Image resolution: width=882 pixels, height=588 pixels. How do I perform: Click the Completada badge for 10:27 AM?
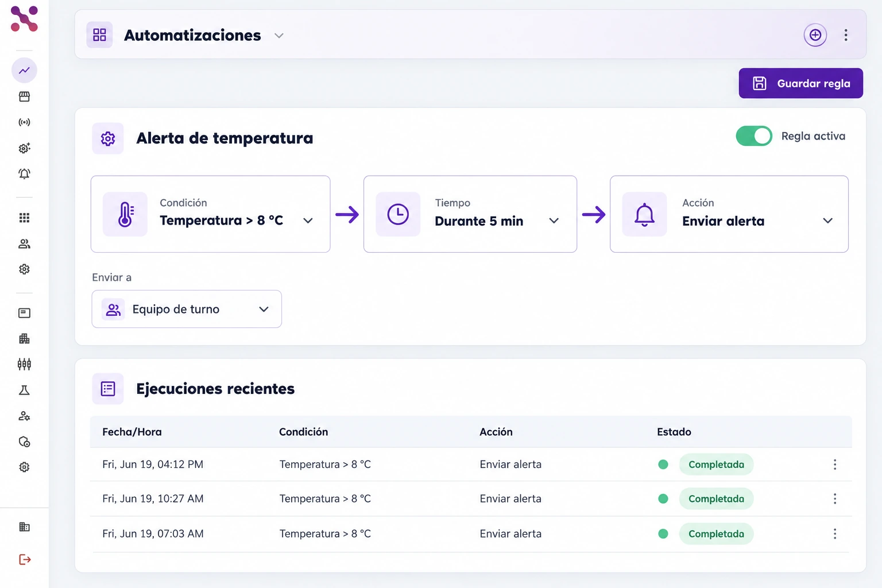tap(716, 499)
